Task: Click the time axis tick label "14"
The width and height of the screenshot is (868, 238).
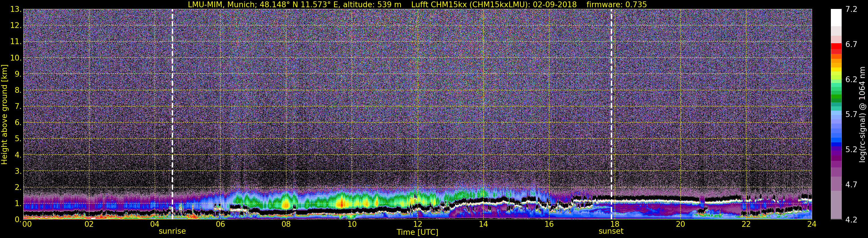Action: (x=483, y=224)
